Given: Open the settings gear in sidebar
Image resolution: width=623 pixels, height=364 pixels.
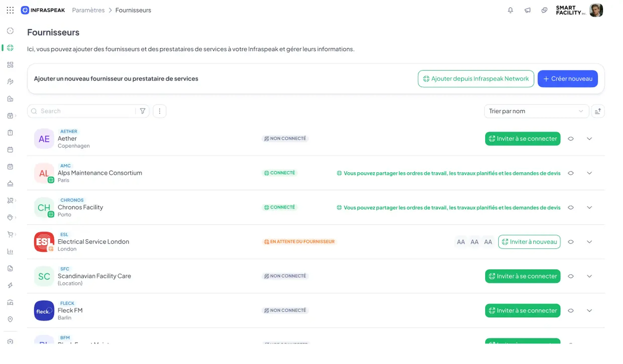Looking at the screenshot, I should 10,341.
